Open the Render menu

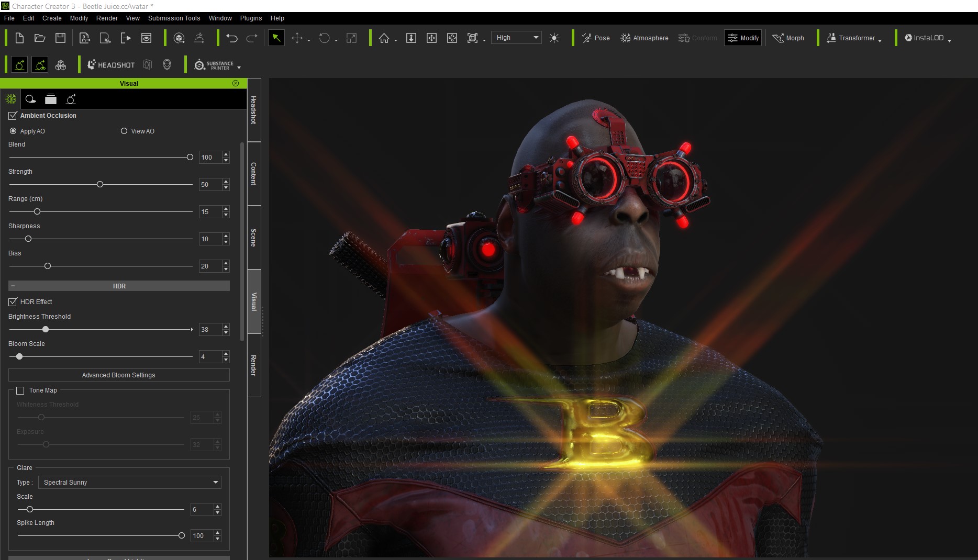(107, 18)
